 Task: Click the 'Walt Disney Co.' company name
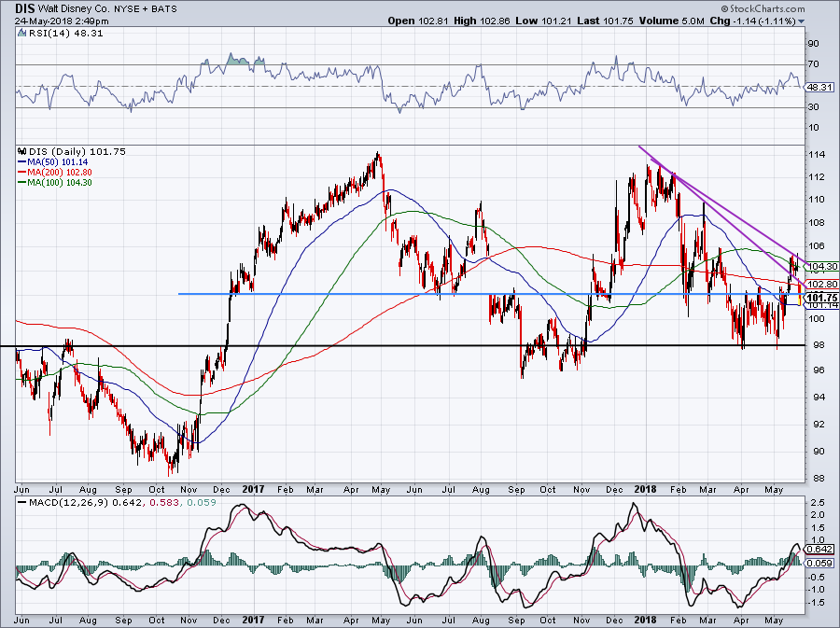tap(72, 9)
